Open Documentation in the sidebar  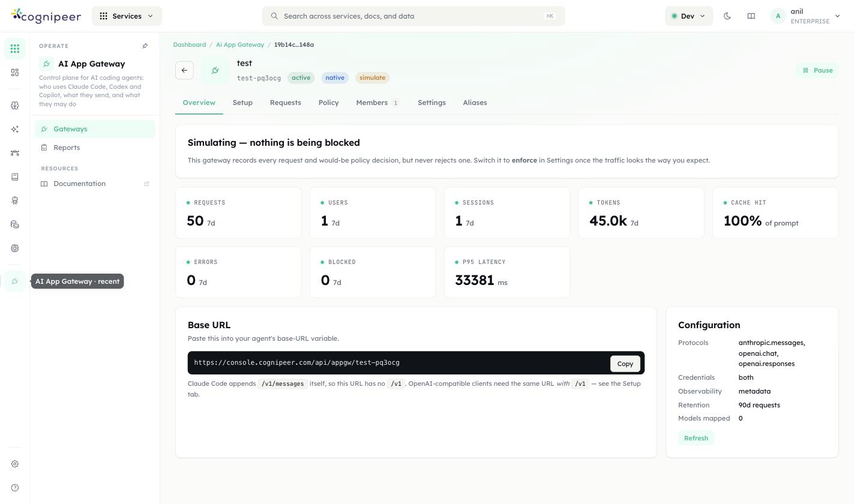(x=95, y=184)
